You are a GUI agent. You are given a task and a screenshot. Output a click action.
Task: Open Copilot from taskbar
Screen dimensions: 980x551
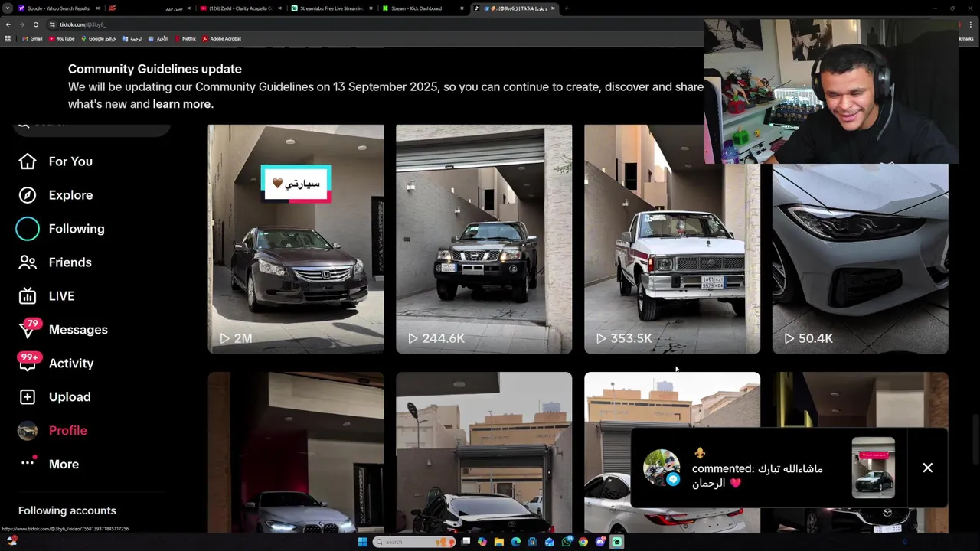[482, 542]
